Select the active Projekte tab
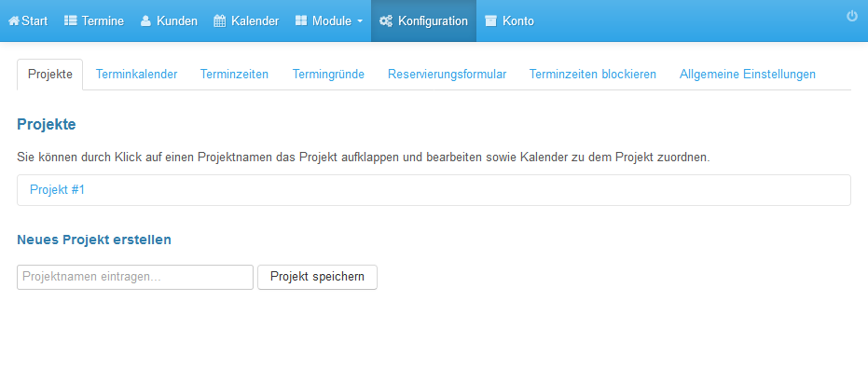The width and height of the screenshot is (868, 384). [49, 75]
